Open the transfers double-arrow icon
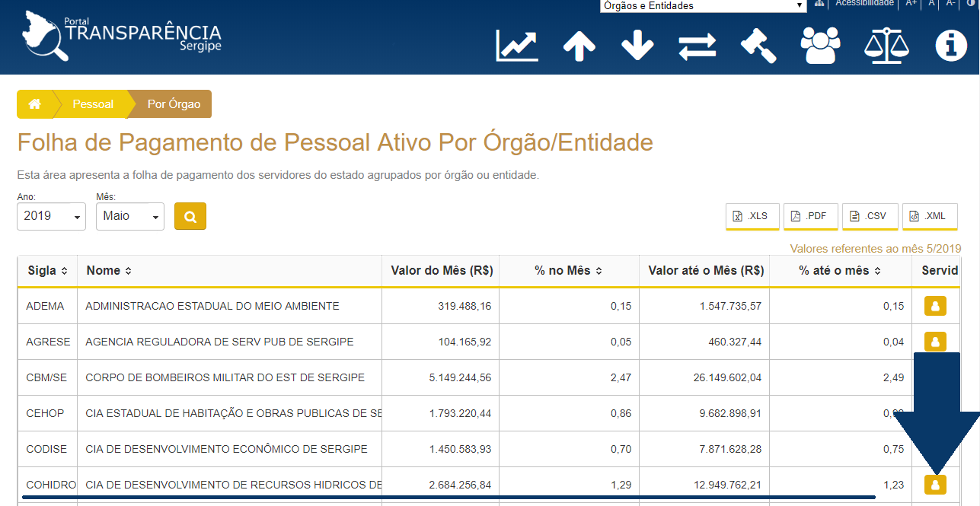 pos(697,46)
